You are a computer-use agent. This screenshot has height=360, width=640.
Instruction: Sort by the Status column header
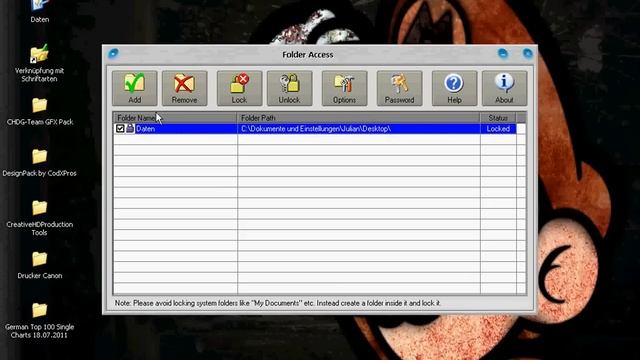[x=498, y=118]
